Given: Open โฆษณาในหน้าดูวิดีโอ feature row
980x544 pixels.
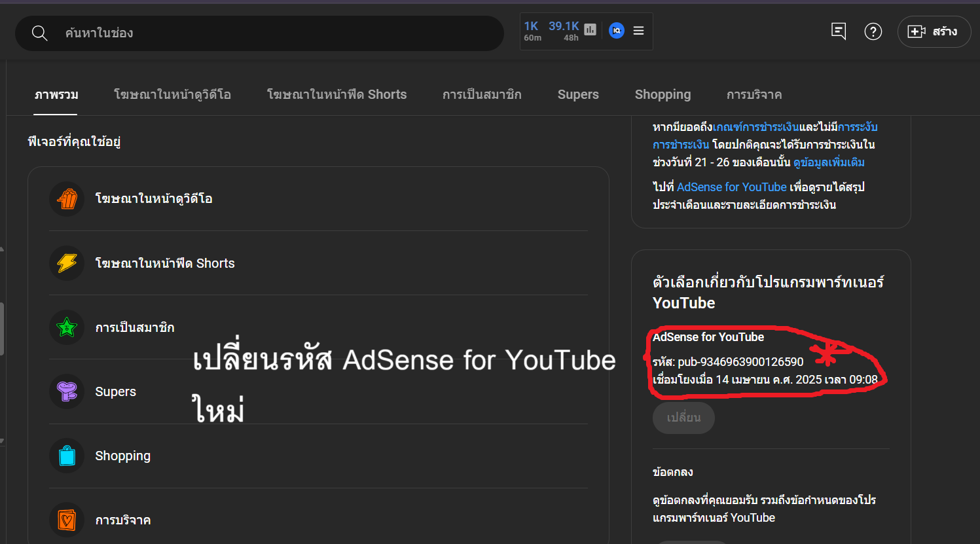Looking at the screenshot, I should coord(318,199).
